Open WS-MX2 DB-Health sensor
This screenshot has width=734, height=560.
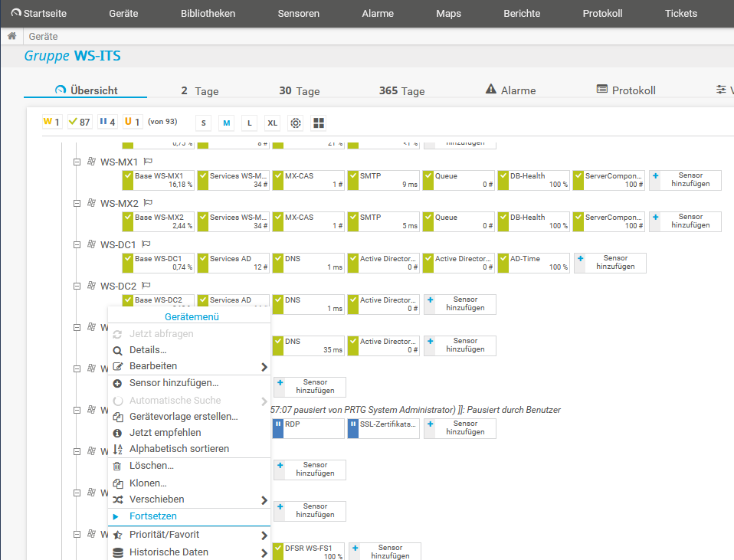click(x=533, y=221)
